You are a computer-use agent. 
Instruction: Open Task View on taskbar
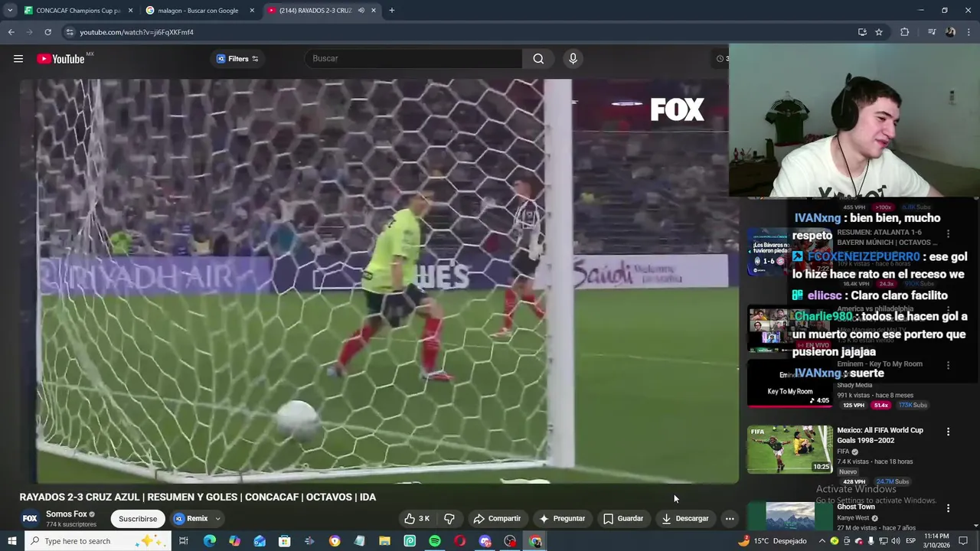pos(184,541)
